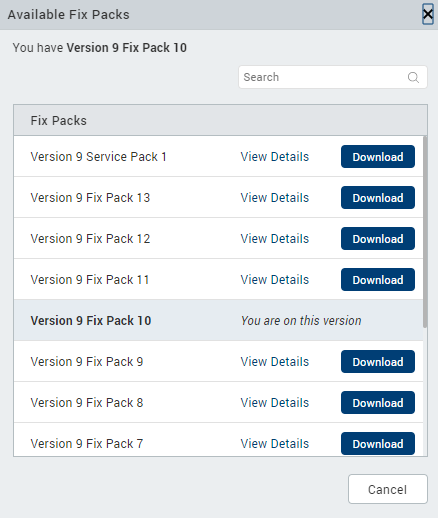
Task: Close the Available Fix Packs dialog
Action: [428, 14]
